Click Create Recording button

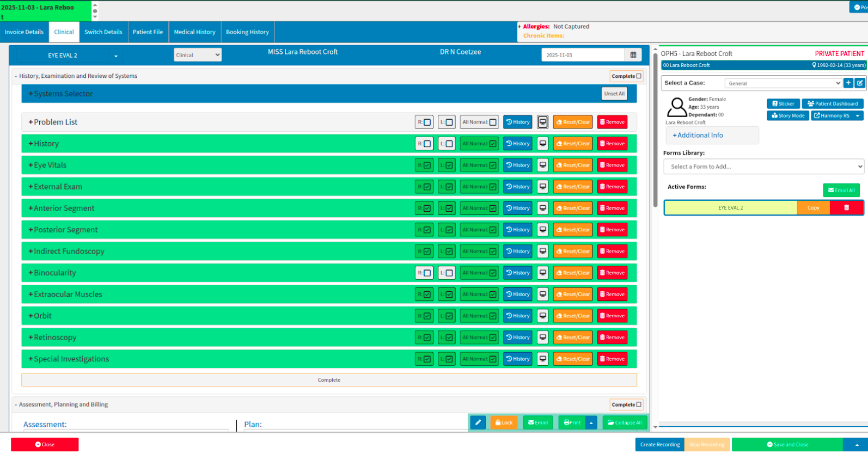point(660,445)
